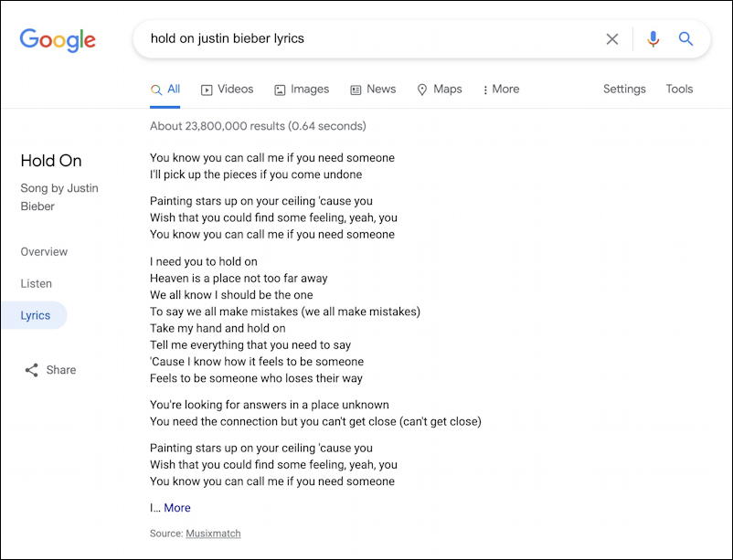Select the Lyrics sidebar item
Viewport: 733px width, 560px height.
tap(35, 315)
